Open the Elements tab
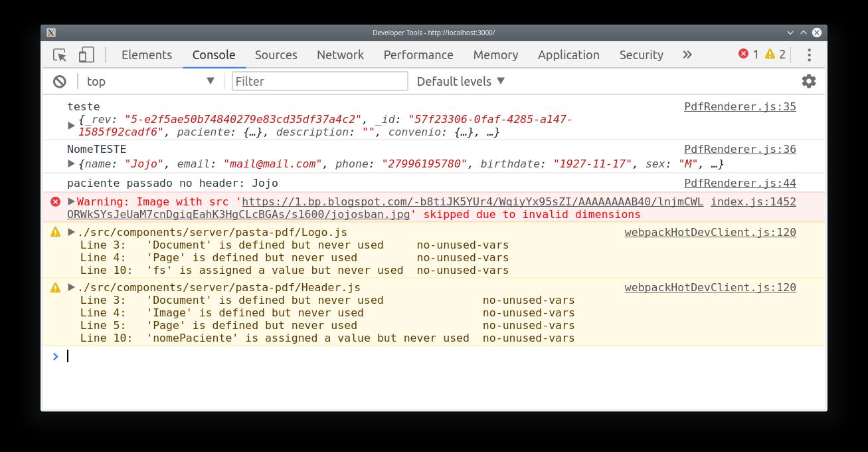 pos(147,55)
